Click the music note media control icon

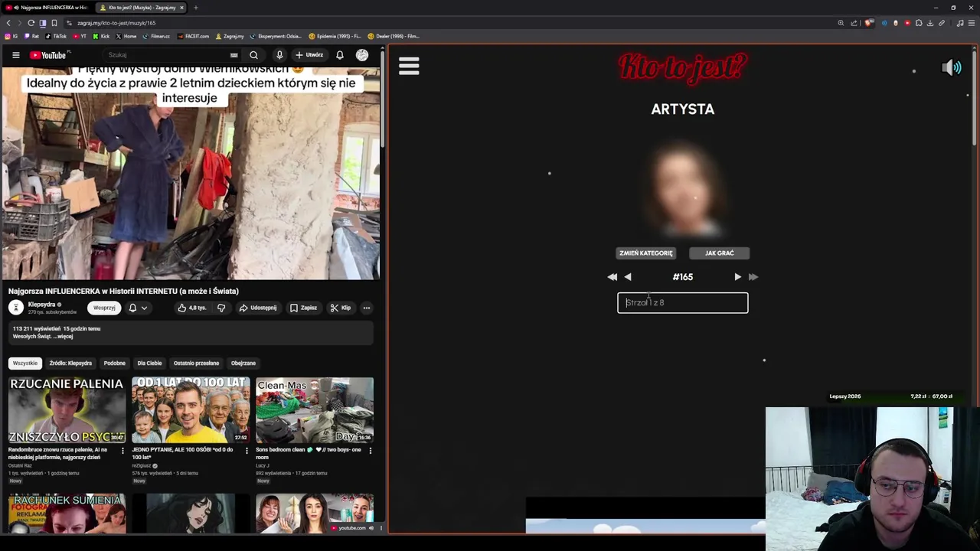click(959, 23)
